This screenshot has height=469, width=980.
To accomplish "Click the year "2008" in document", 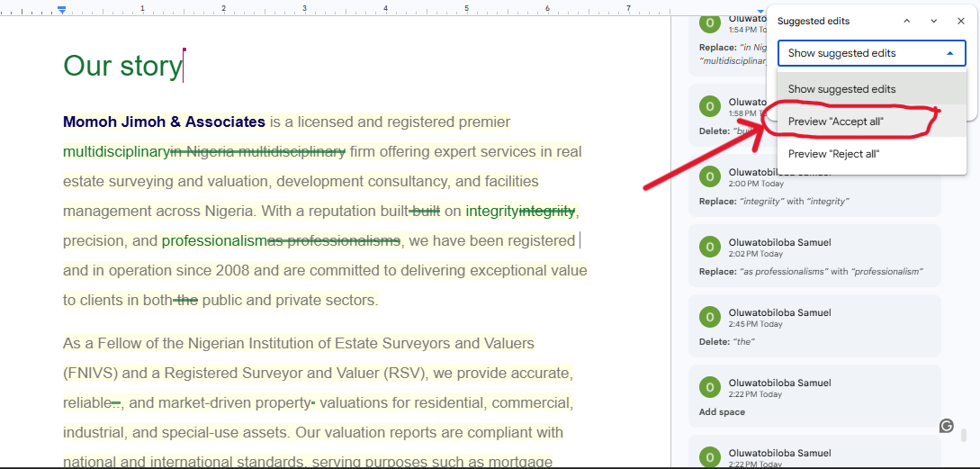I will pos(232,271).
